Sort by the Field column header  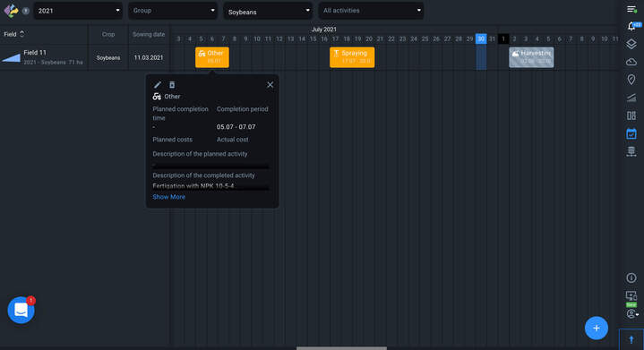pyautogui.click(x=14, y=34)
